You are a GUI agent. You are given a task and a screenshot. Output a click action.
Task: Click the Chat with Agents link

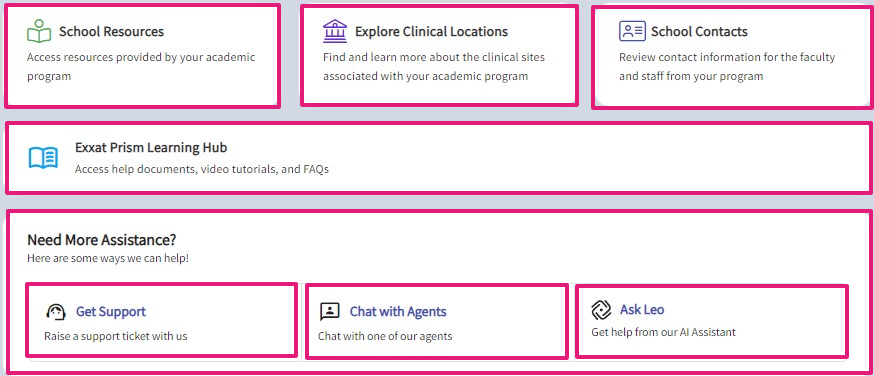click(x=398, y=311)
